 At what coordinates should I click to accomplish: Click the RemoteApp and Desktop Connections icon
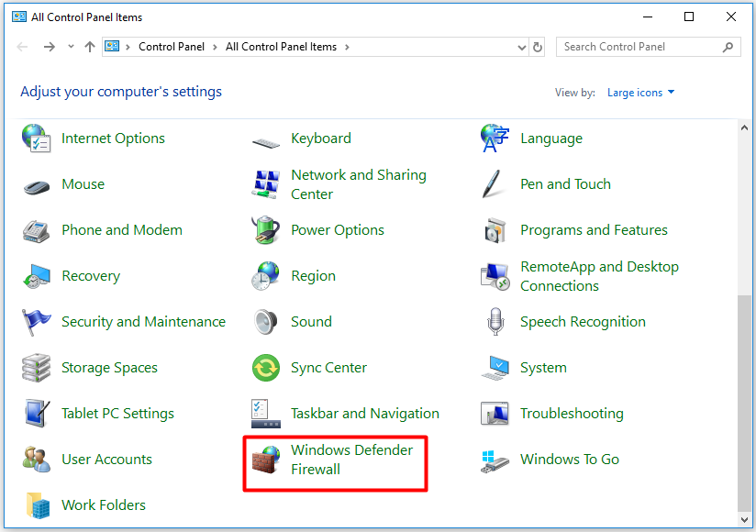point(495,277)
